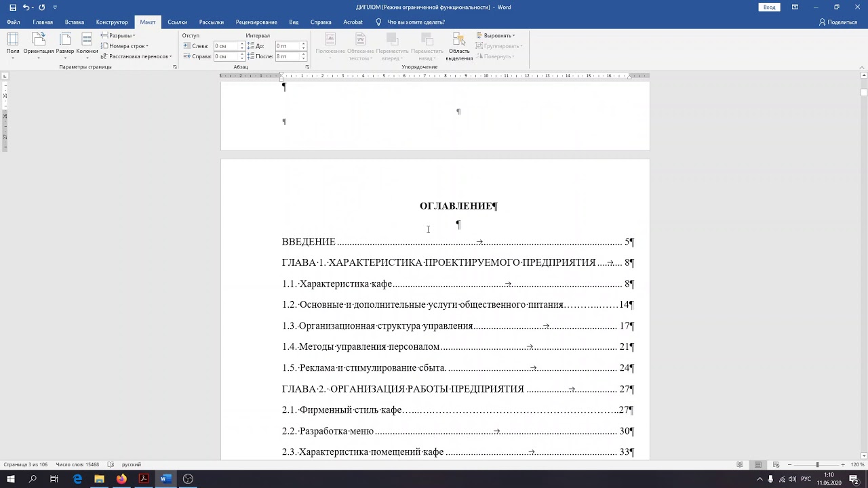Open the Ориентация page orientation menu

(x=38, y=44)
